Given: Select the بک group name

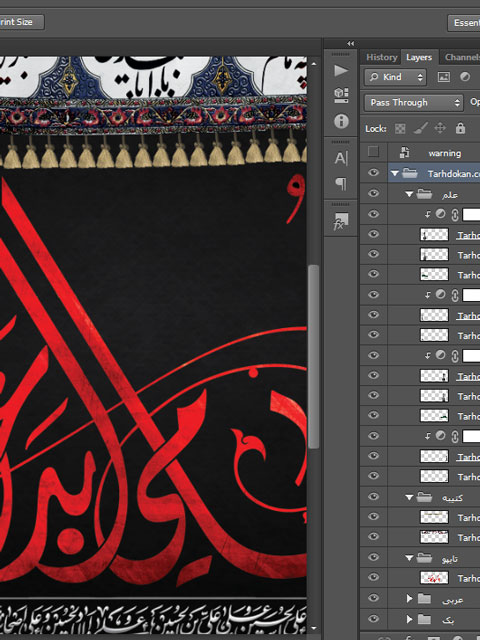Looking at the screenshot, I should click(448, 620).
